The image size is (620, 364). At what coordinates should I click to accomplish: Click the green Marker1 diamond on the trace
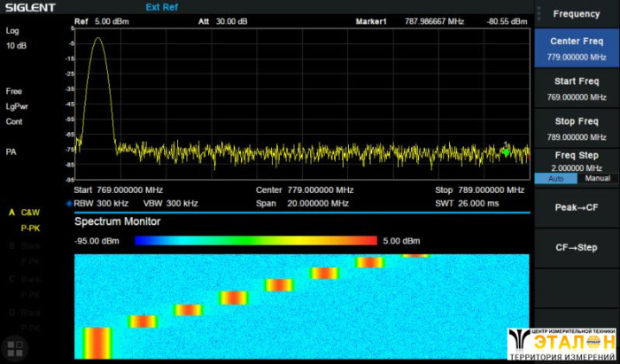pyautogui.click(x=506, y=151)
